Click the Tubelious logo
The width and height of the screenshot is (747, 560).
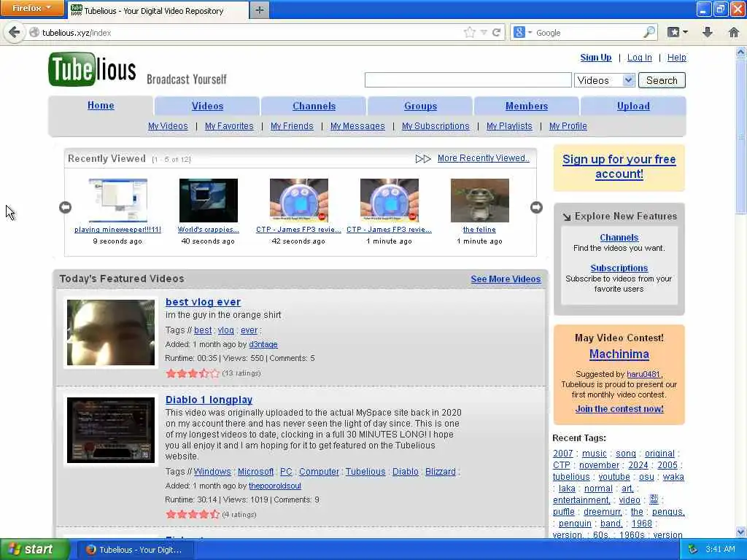point(93,69)
